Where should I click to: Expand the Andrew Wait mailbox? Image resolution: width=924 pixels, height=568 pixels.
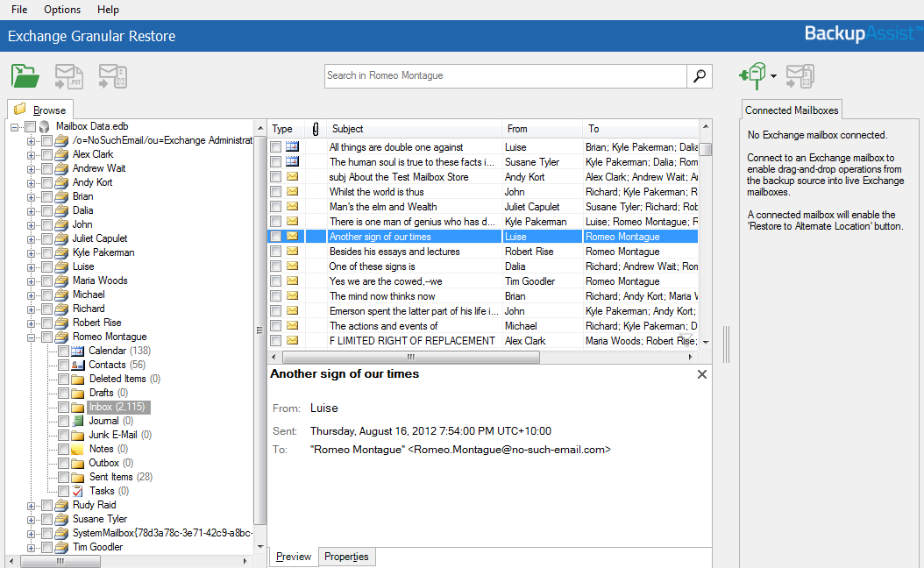[x=31, y=168]
